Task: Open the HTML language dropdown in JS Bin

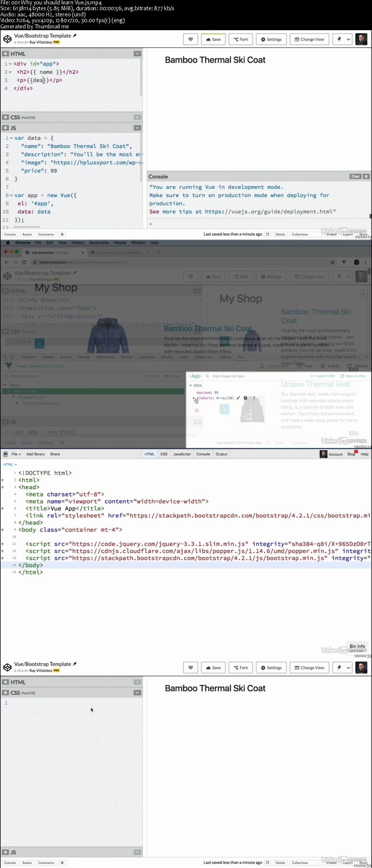Action: (10, 464)
